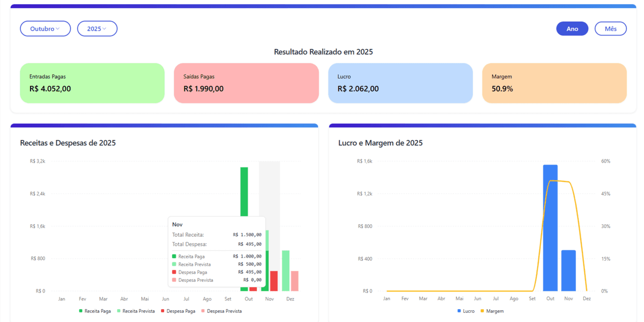Image resolution: width=644 pixels, height=322 pixels.
Task: Open the Outubro month dropdown
Action: [45, 29]
